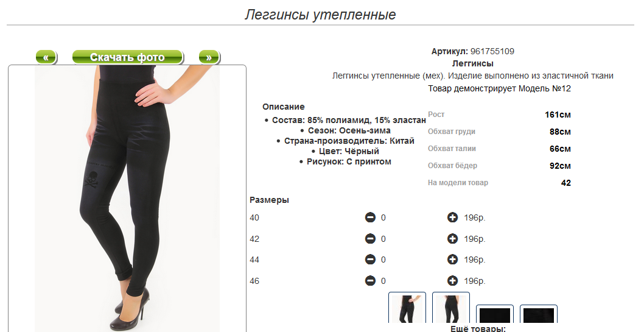Image resolution: width=644 pixels, height=332 pixels.
Task: Select fourth black fabric thumbnail
Action: click(x=539, y=314)
